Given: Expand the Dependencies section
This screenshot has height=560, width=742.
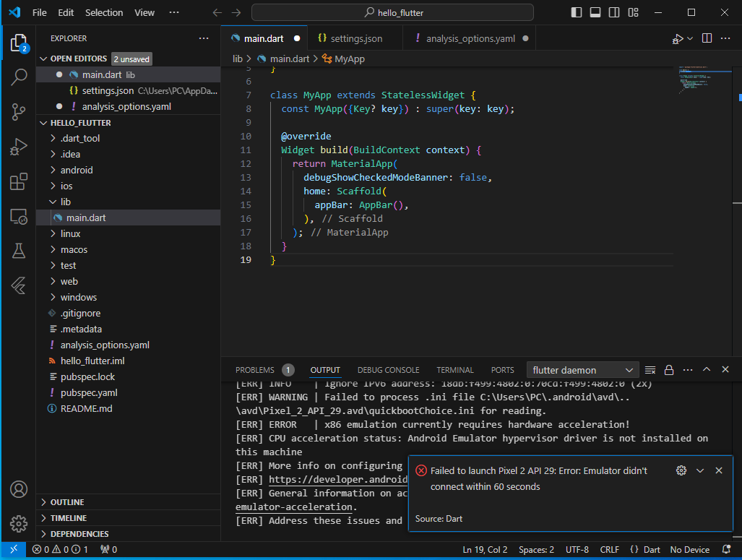Looking at the screenshot, I should pyautogui.click(x=43, y=534).
